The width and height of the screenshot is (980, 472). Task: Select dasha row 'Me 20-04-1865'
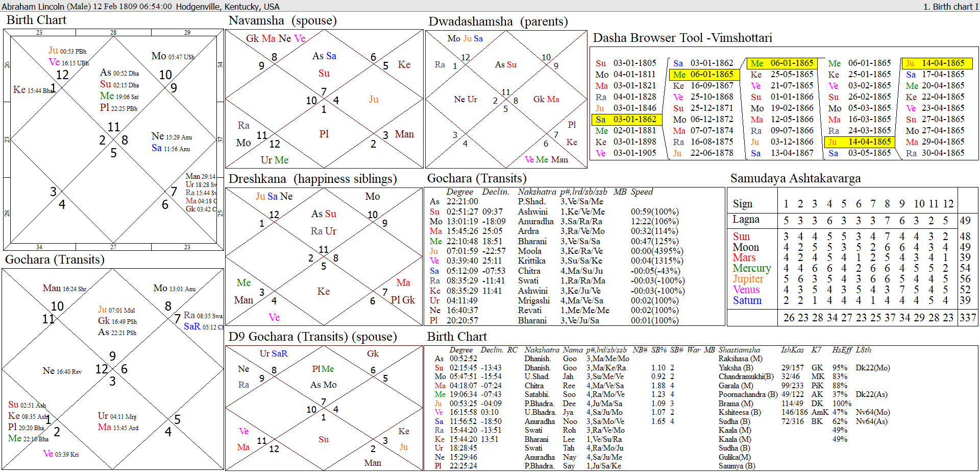click(936, 86)
